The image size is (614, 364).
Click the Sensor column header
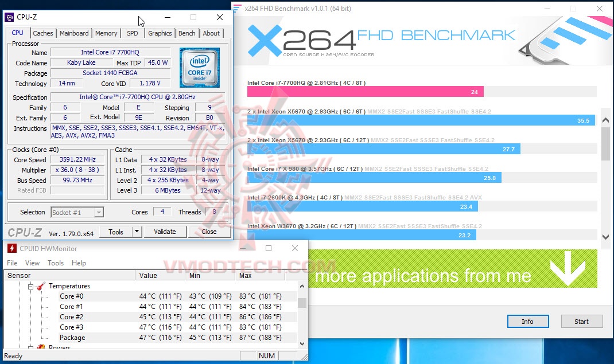tap(69, 275)
